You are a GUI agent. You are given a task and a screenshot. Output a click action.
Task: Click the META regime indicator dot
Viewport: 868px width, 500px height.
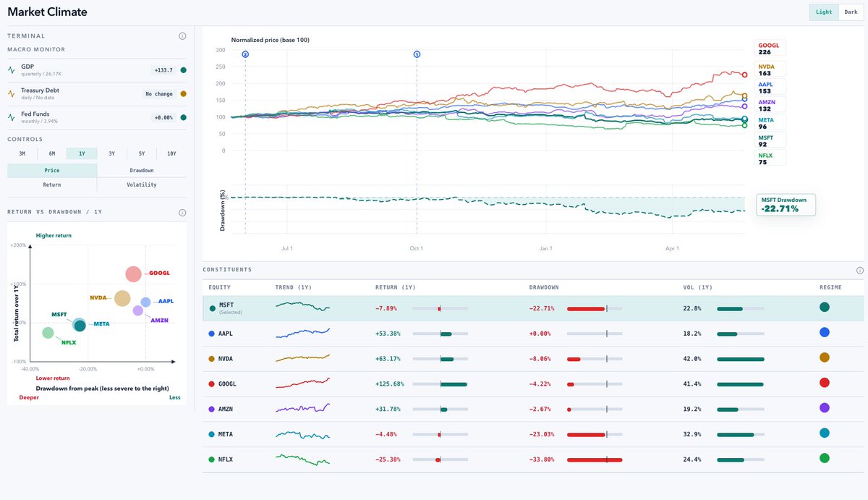824,433
